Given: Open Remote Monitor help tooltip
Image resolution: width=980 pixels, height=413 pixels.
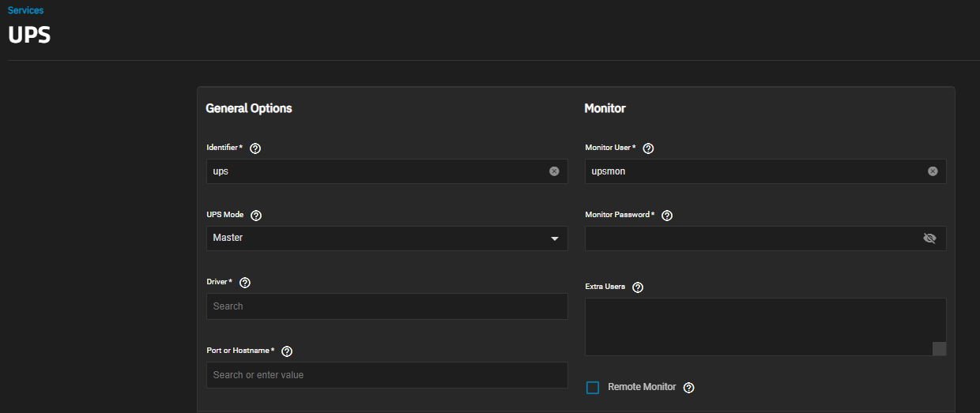Looking at the screenshot, I should click(689, 388).
